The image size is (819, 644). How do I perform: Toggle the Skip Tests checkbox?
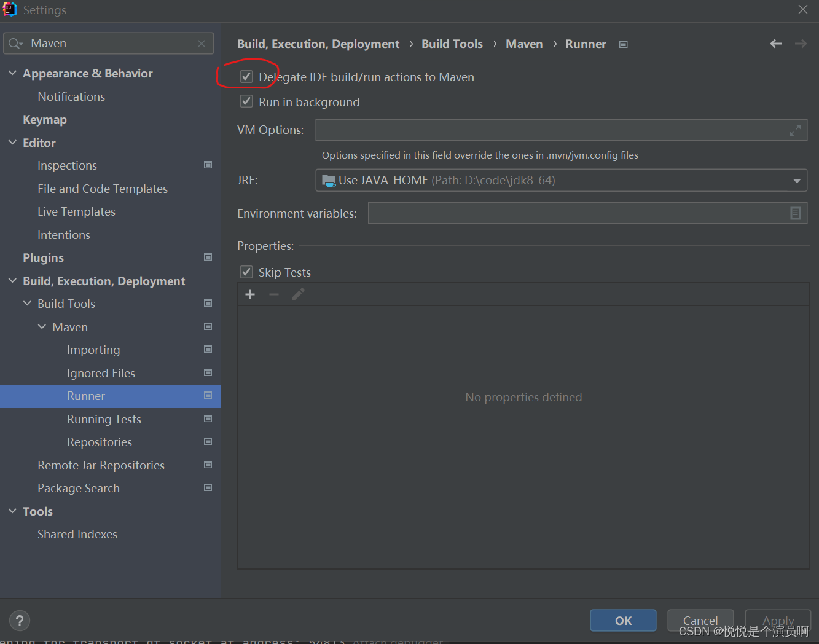246,272
